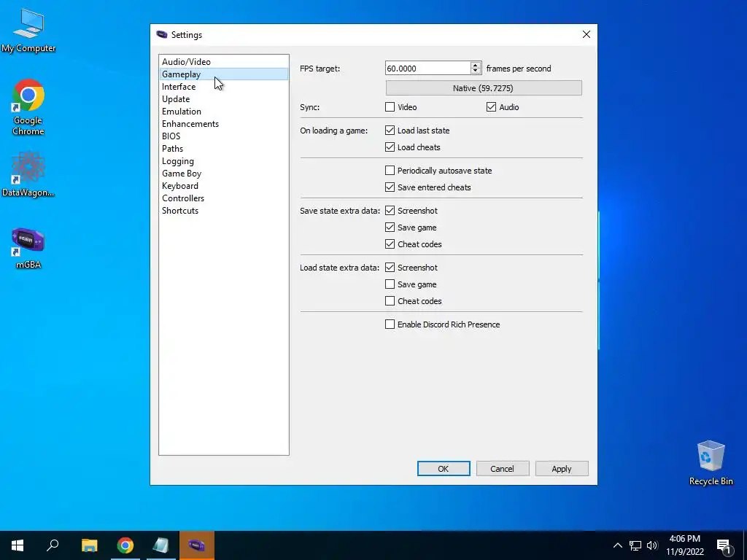Confirm settings with OK button
The height and width of the screenshot is (560, 747).
point(444,469)
